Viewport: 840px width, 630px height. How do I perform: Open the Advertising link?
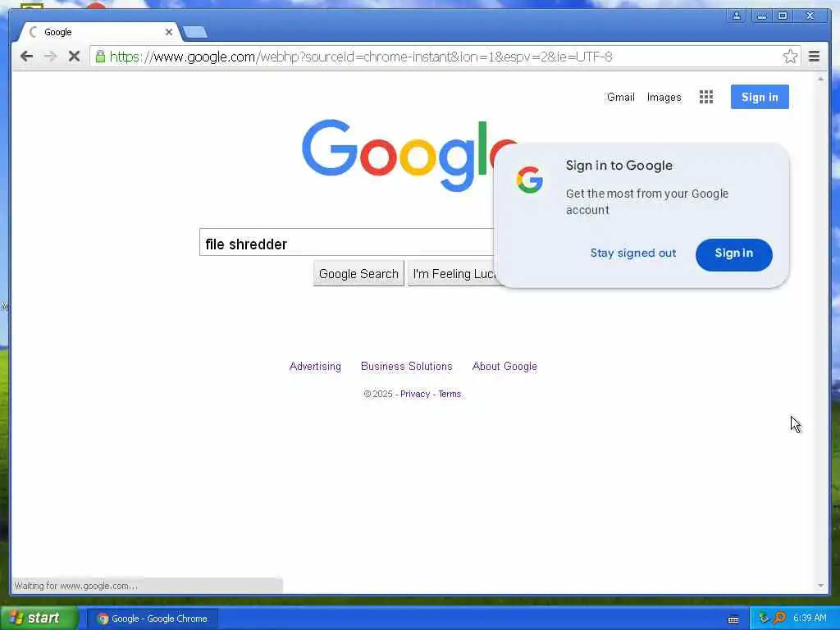pyautogui.click(x=315, y=366)
